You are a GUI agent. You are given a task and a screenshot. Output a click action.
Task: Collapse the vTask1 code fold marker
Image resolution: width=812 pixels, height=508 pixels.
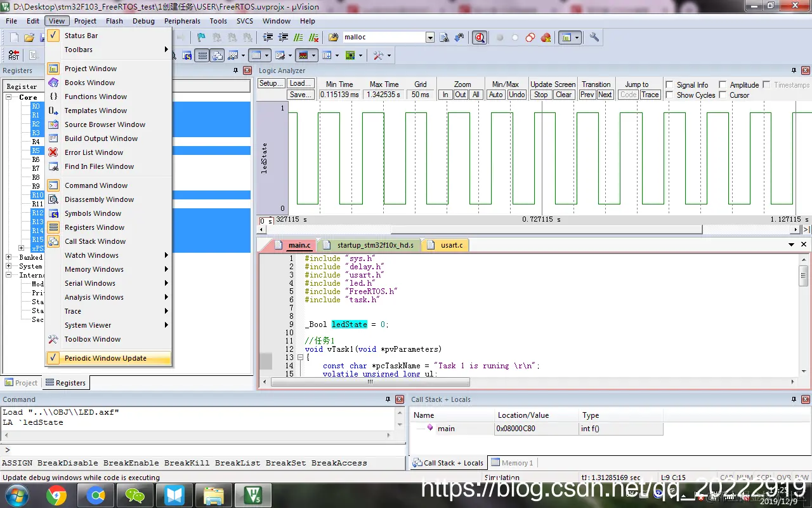[x=300, y=358]
